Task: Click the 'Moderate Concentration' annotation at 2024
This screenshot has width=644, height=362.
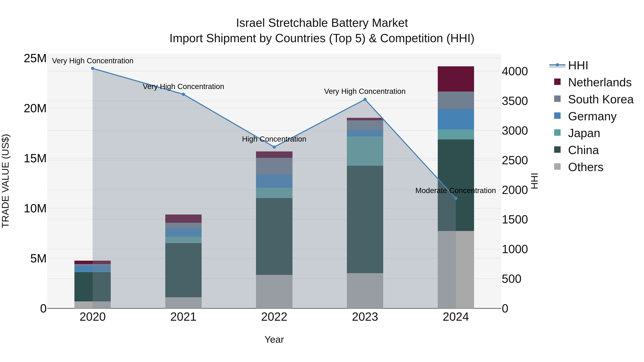Action: 455,191
